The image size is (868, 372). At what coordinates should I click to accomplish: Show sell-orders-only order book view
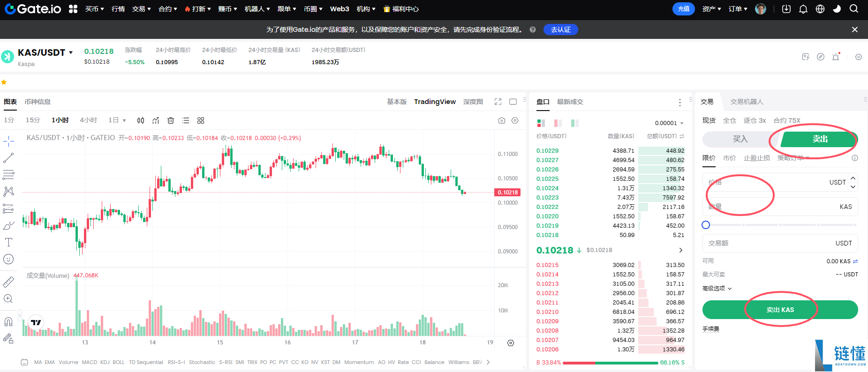pos(558,123)
